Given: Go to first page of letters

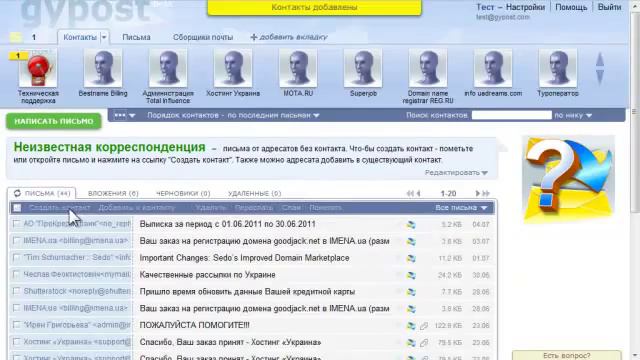Looking at the screenshot, I should point(410,193).
